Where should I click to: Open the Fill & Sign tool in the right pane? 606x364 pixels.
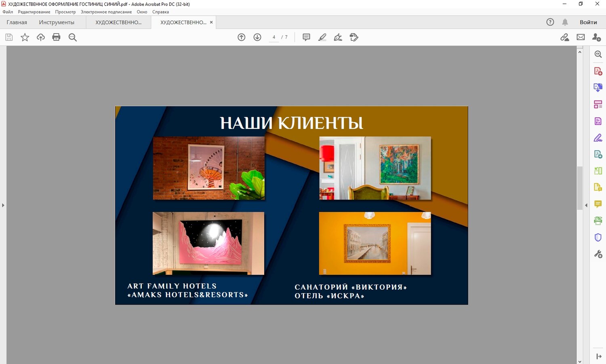coord(598,138)
